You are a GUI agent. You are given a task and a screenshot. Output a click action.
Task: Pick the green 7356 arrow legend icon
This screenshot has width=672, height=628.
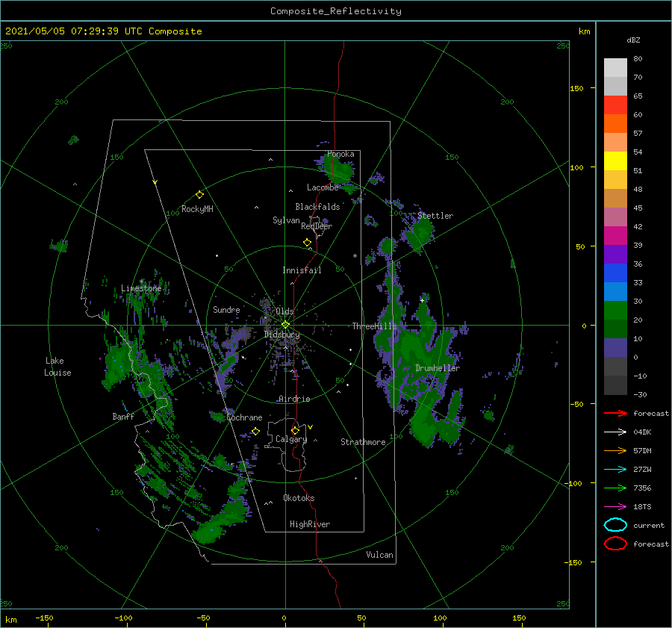point(615,488)
